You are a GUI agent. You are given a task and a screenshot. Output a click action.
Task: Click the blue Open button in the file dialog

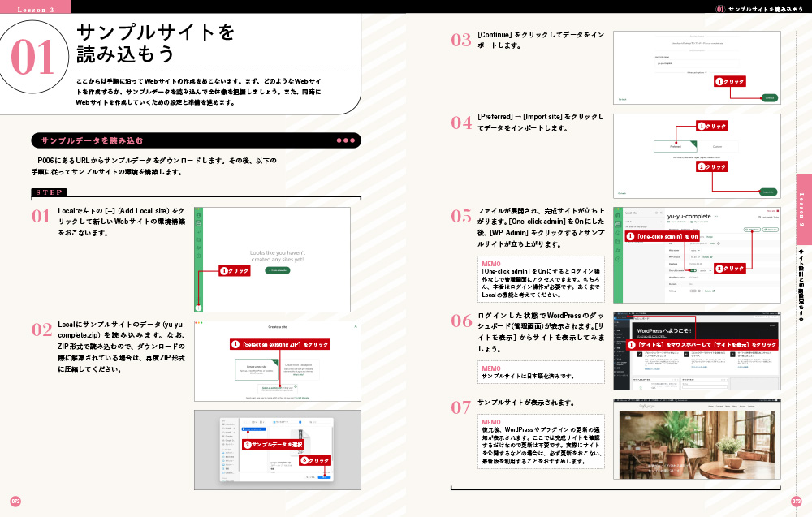point(324,477)
